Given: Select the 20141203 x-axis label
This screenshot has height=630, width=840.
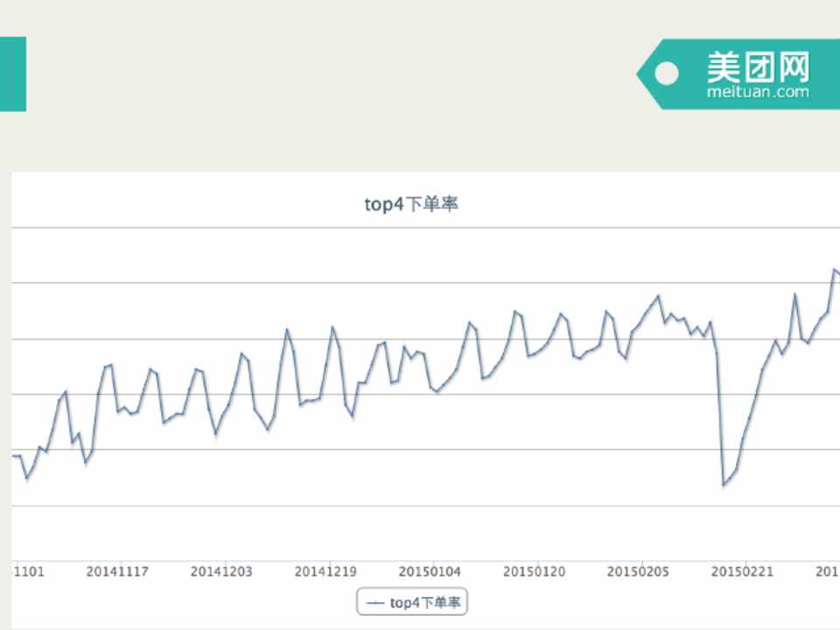Looking at the screenshot, I should tap(221, 572).
